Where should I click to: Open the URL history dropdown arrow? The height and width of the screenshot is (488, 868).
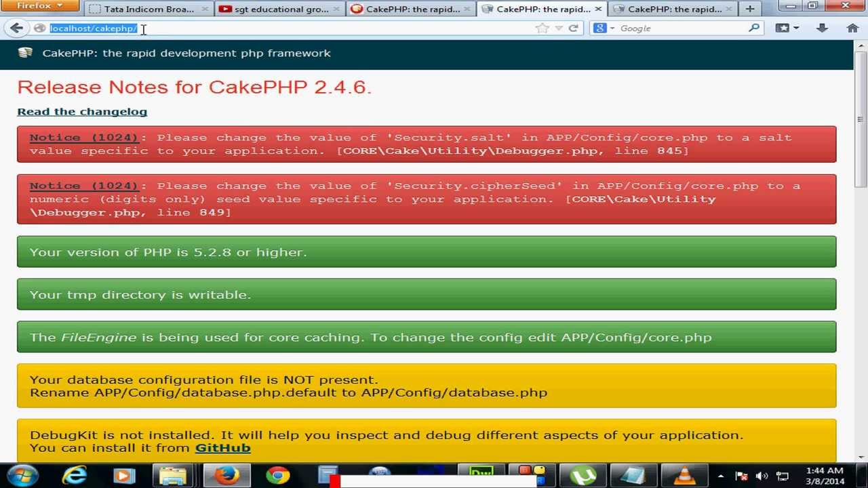(558, 28)
